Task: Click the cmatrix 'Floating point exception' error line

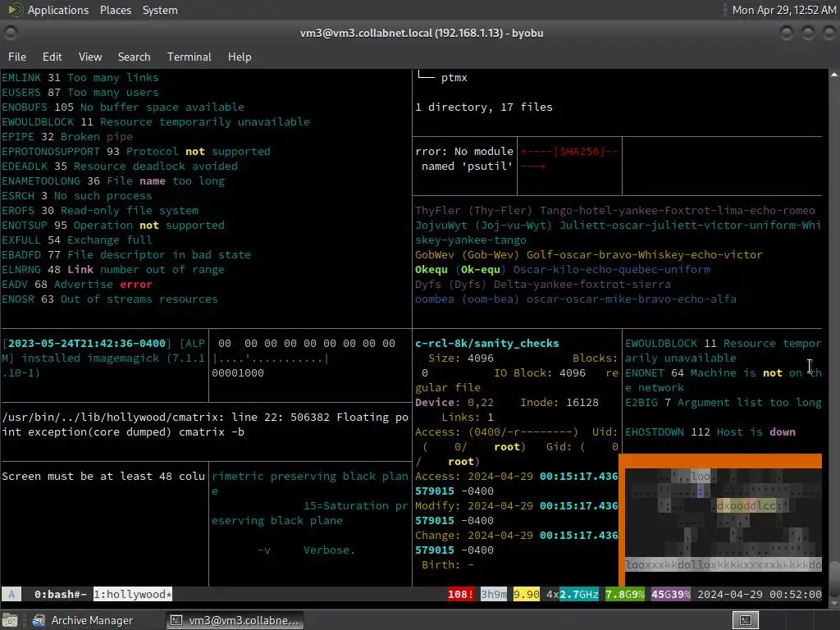Action: [205, 424]
